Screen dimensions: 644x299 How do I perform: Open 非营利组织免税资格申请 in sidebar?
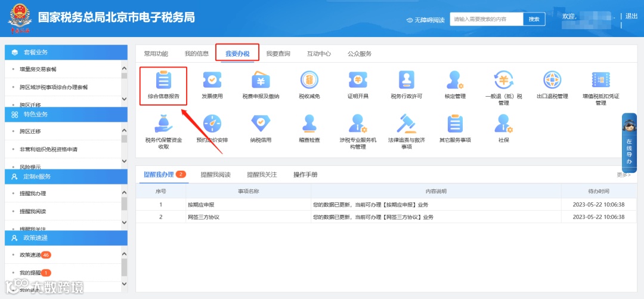coord(48,149)
